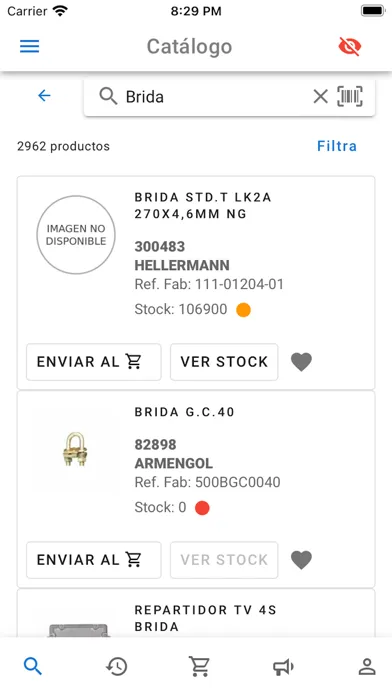The height and width of the screenshot is (696, 392).
Task: Open the REPARTIDOR TV 4S BRIDA product
Action: [206, 618]
